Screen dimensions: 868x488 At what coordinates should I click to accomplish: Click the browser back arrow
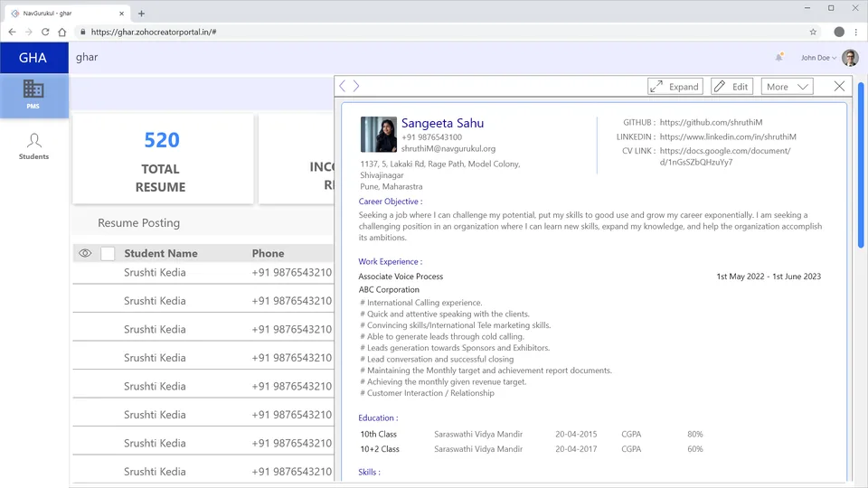click(x=12, y=33)
